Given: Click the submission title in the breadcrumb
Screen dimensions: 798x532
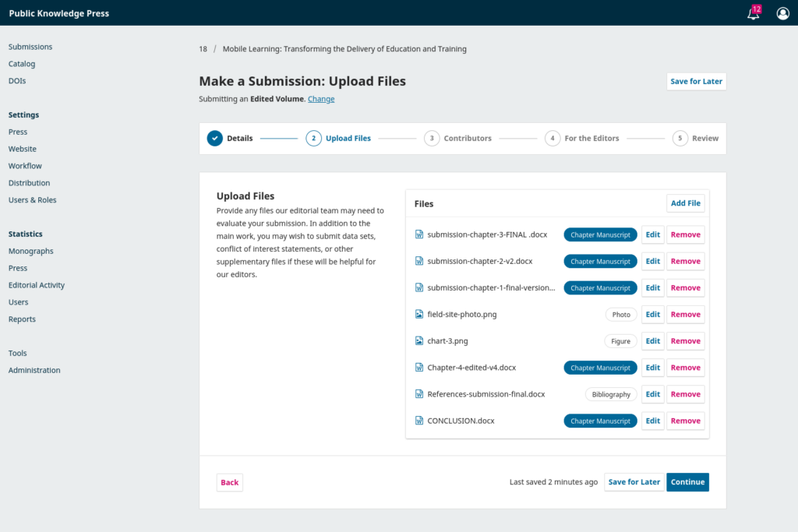Looking at the screenshot, I should click(344, 48).
